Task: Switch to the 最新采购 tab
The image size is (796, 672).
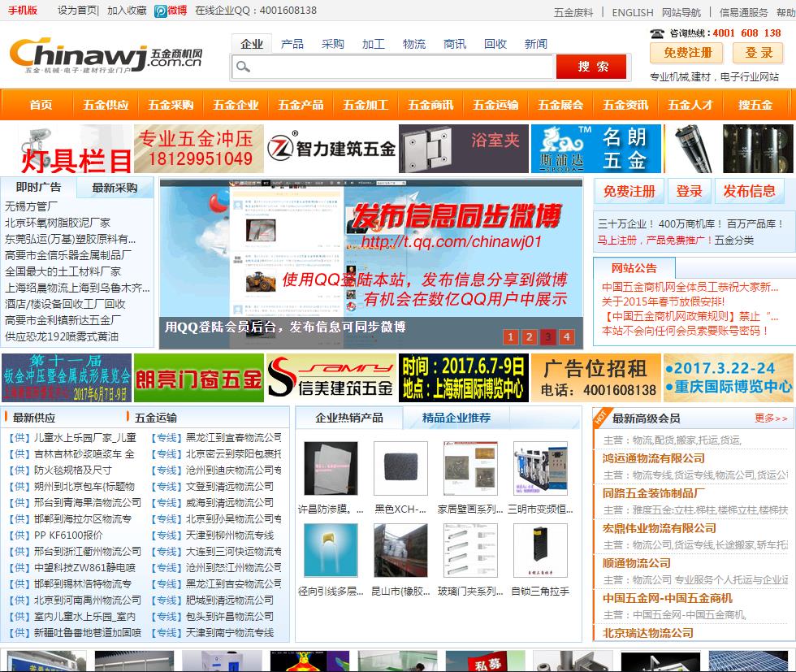Action: pos(115,188)
